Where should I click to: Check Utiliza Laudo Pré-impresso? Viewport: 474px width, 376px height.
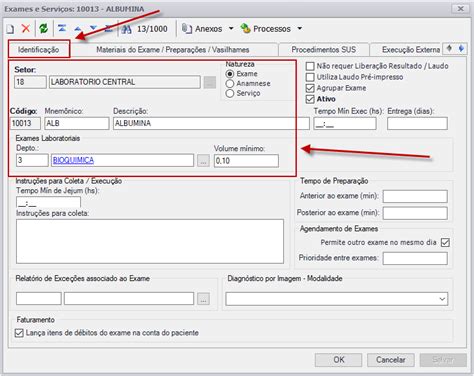click(310, 77)
